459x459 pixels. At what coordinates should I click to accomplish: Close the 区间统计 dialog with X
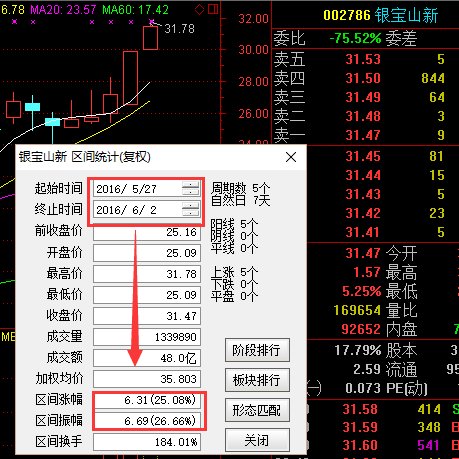click(291, 157)
